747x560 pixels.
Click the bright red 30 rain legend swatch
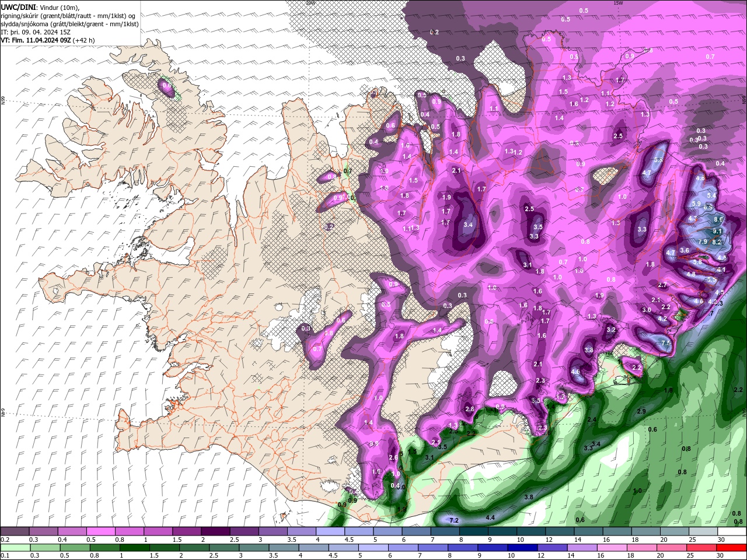[x=731, y=548]
